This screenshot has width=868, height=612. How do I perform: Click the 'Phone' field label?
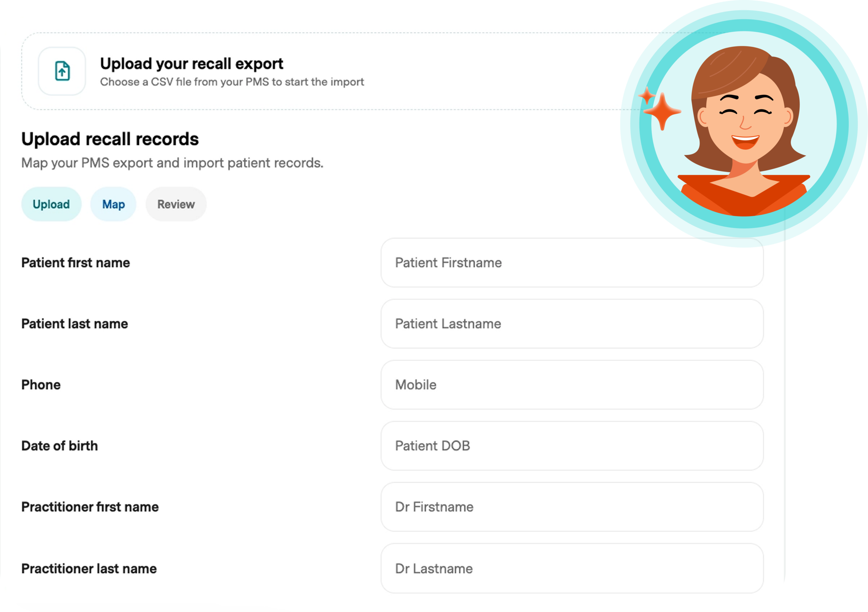41,385
